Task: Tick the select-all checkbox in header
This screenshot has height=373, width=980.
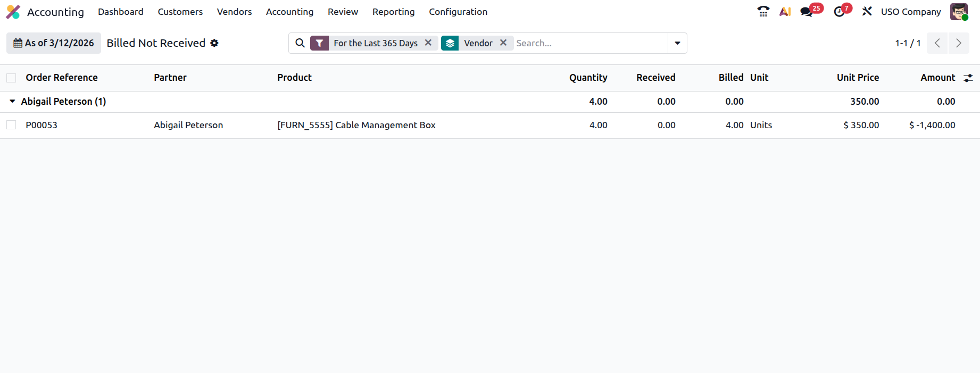Action: click(11, 78)
